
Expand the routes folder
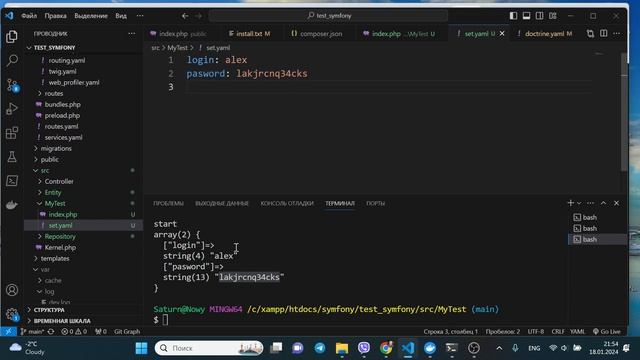(84, 93)
